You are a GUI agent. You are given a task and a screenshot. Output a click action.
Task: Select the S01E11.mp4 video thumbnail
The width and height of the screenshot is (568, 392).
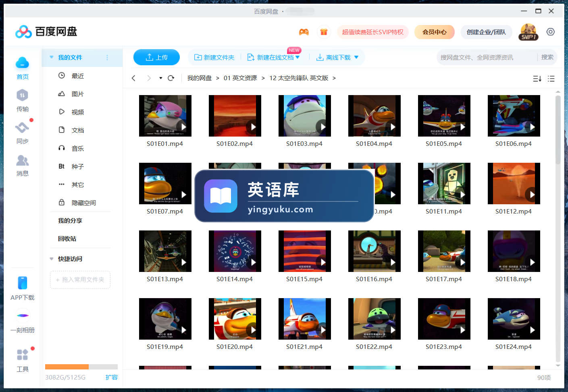(444, 183)
